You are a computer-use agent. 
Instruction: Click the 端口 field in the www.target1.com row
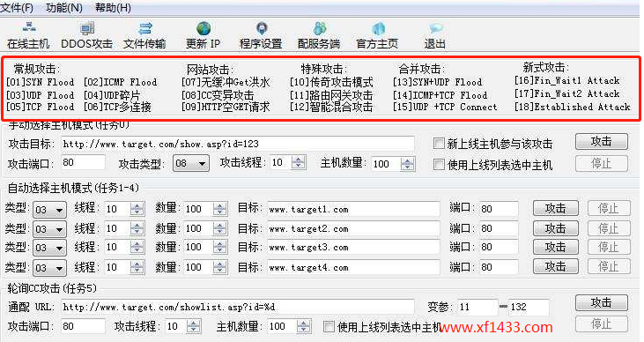[499, 209]
